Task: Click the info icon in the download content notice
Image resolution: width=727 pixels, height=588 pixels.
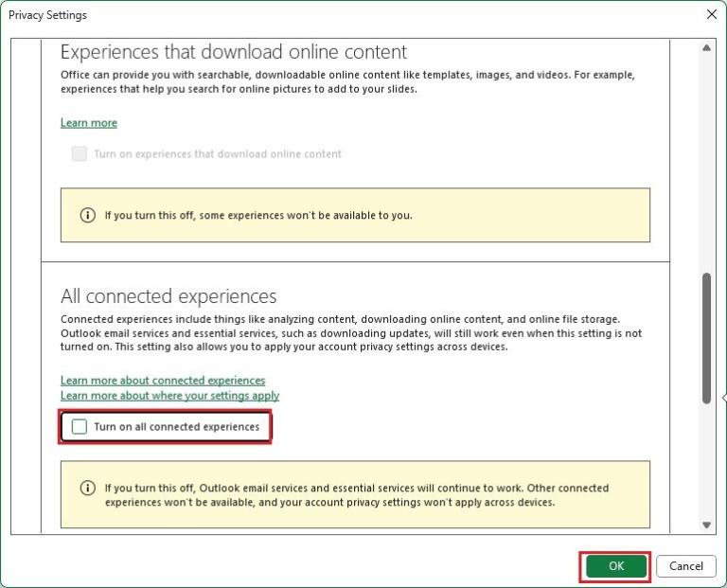Action: point(88,215)
